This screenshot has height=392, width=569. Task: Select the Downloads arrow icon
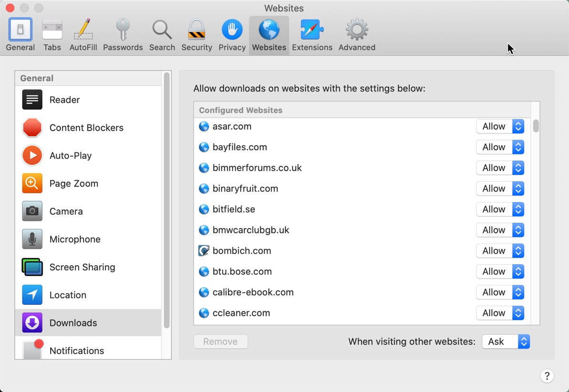point(32,323)
